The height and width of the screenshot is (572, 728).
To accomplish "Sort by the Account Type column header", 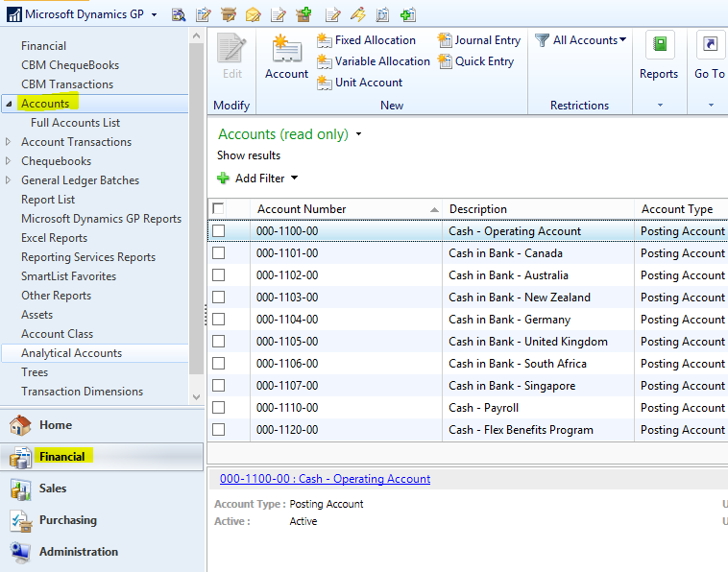I will pos(681,209).
